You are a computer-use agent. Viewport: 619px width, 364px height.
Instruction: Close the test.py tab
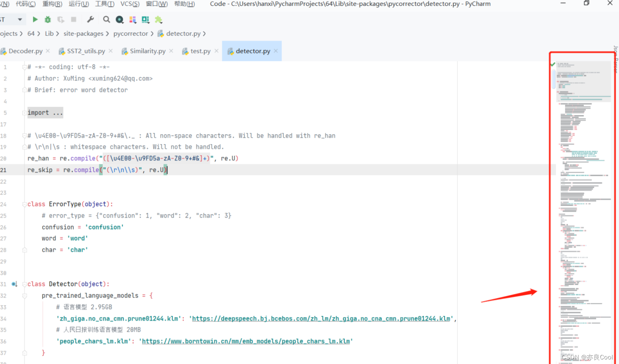(x=216, y=51)
